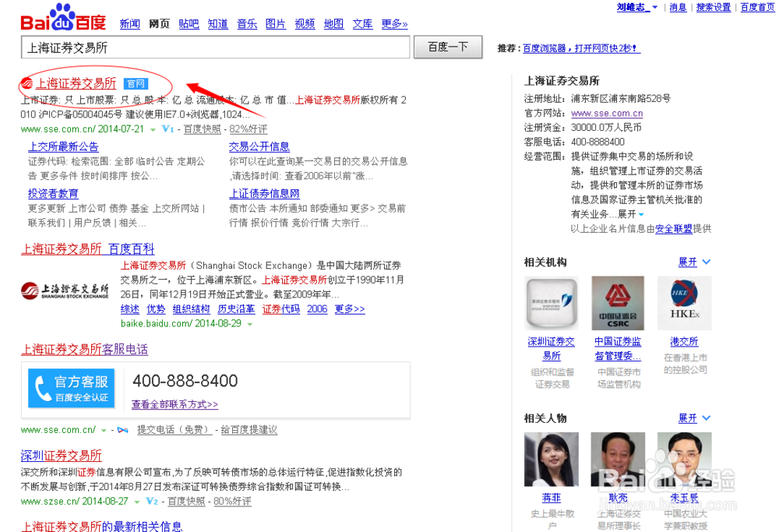This screenshot has width=779, height=532.
Task: Open the 图片 tab
Action: [276, 24]
